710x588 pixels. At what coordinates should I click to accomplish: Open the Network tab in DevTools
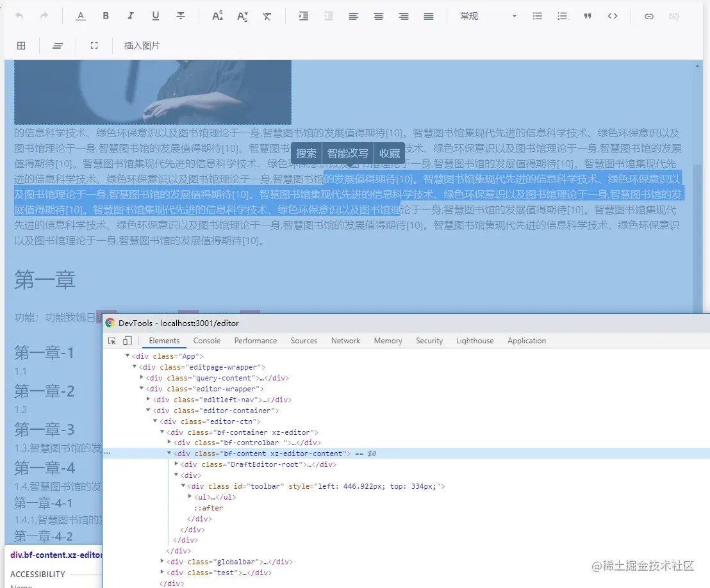coord(345,341)
